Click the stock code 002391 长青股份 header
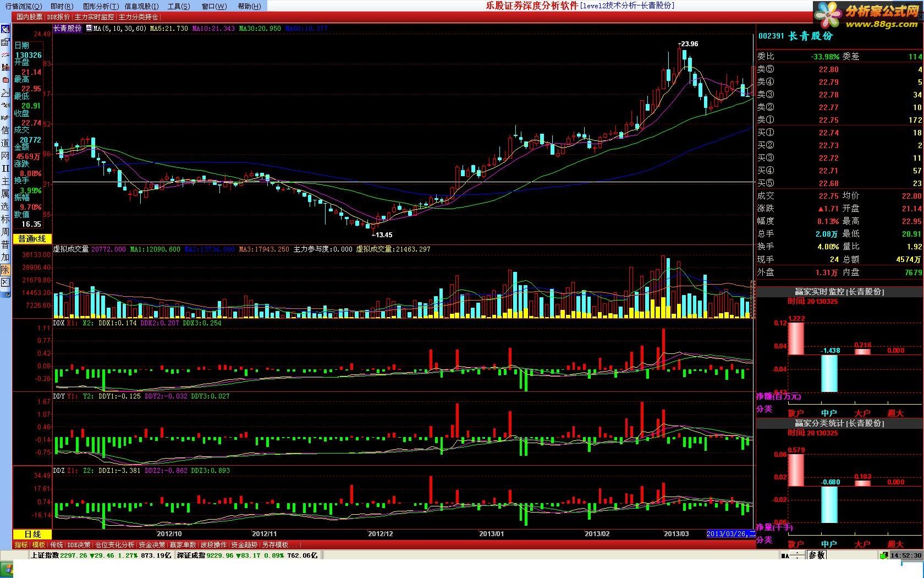This screenshot has width=924, height=578. (795, 36)
